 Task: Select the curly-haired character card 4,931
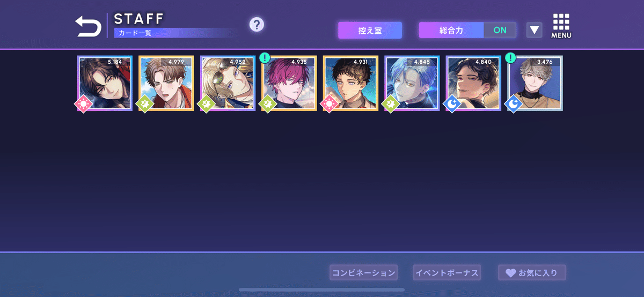tap(351, 83)
